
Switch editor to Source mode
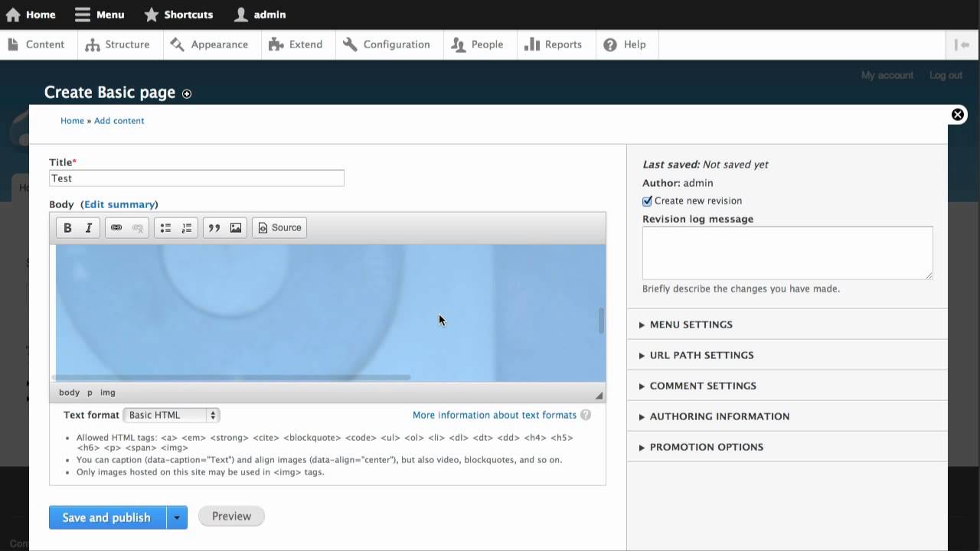(x=279, y=227)
